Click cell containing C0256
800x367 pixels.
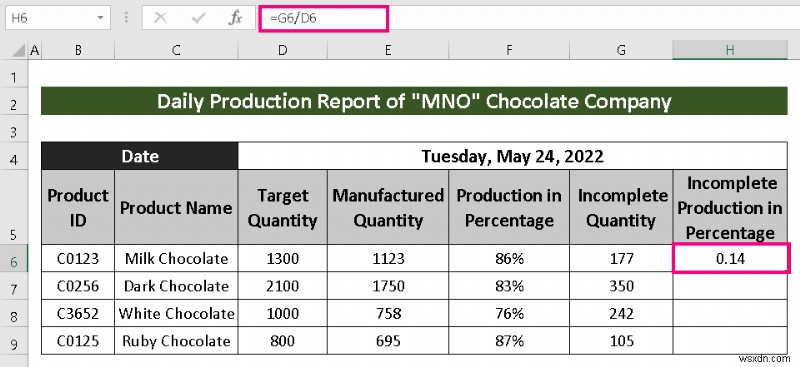(x=78, y=286)
